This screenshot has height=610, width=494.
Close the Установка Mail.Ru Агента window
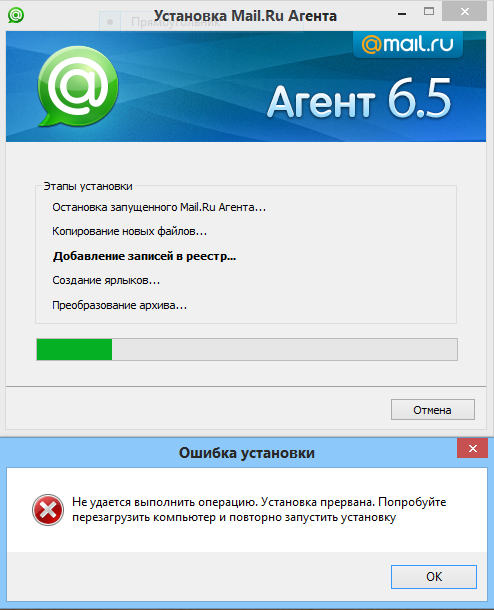click(x=464, y=12)
